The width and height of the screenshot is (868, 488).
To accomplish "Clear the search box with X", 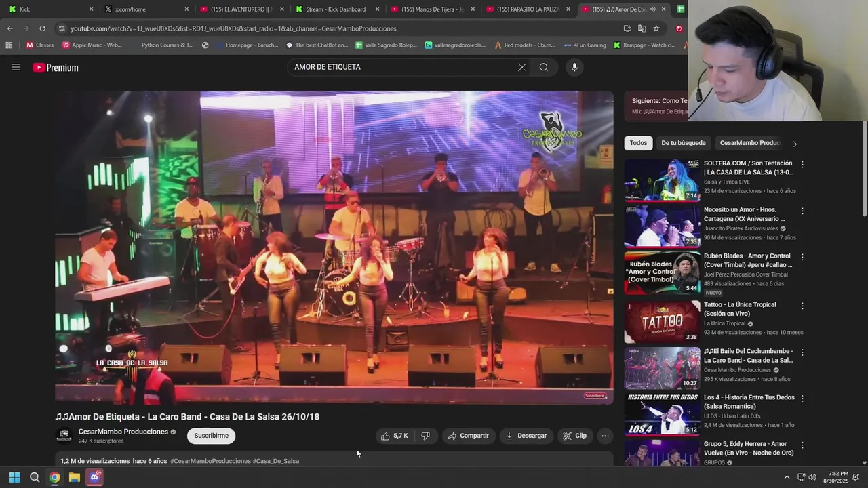I will 521,67.
